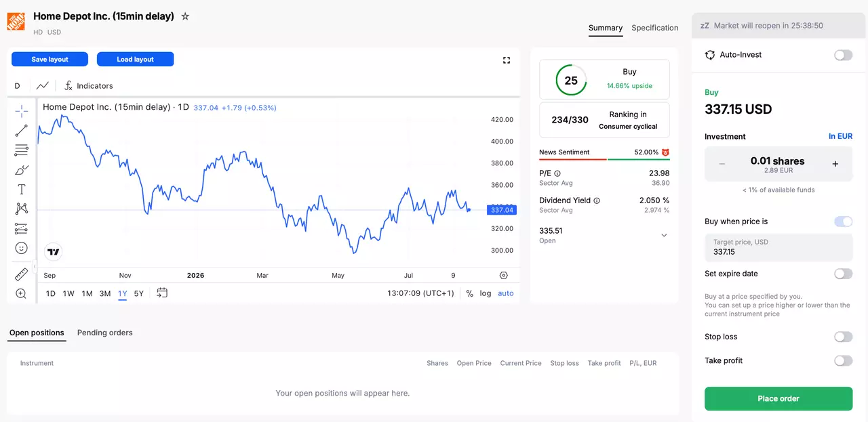This screenshot has height=422, width=868.
Task: Enable the Set expire date switch
Action: coord(843,274)
